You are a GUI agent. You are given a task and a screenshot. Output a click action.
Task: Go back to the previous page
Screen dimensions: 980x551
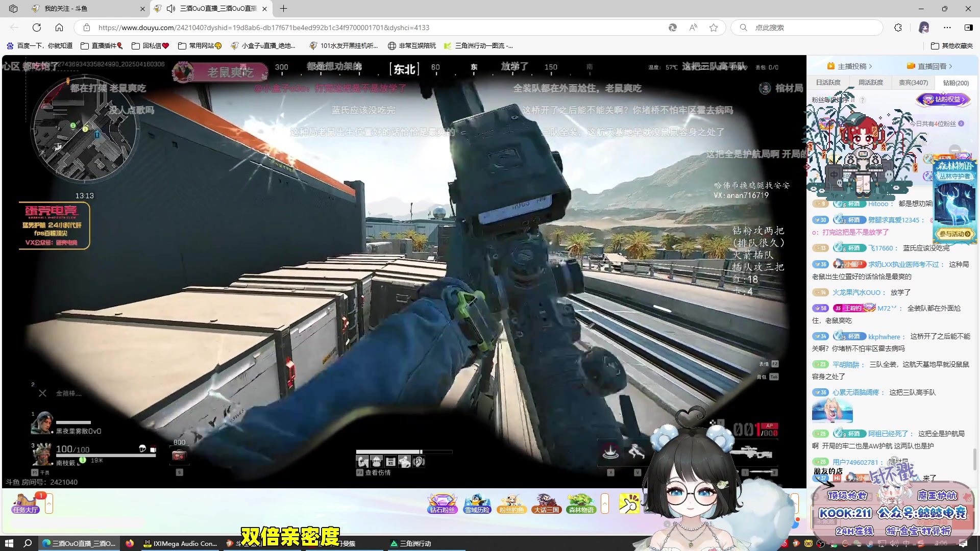14,28
